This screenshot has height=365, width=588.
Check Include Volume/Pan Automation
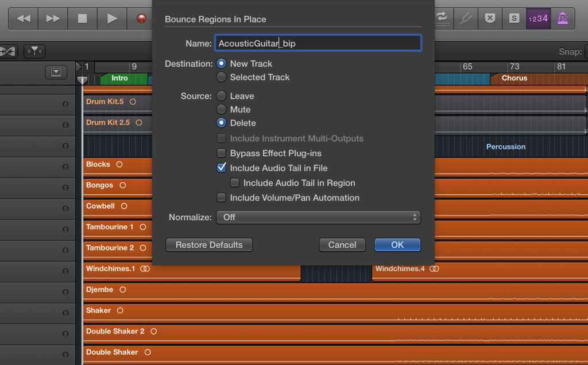click(x=221, y=198)
